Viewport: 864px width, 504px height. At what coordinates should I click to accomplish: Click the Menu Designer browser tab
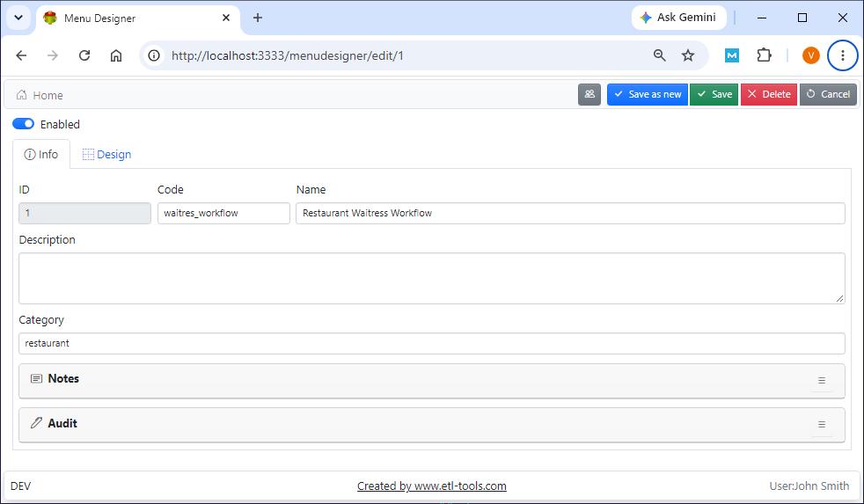pos(138,18)
